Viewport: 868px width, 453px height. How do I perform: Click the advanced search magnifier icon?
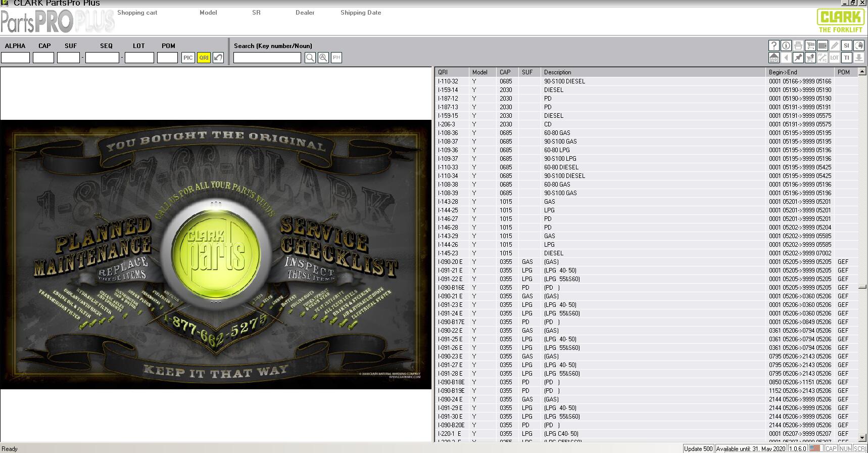323,58
